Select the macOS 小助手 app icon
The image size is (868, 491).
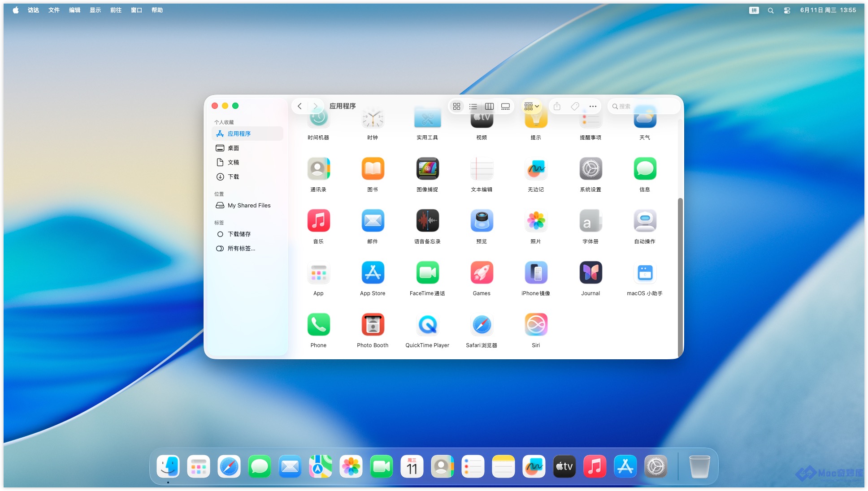coord(645,273)
